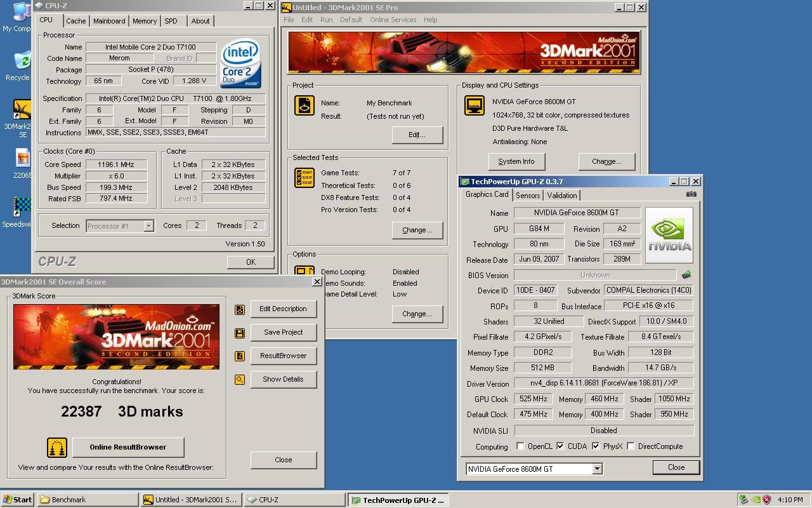812x508 pixels.
Task: Click the Driver Version field in GPU-Z
Action: pyautogui.click(x=603, y=384)
